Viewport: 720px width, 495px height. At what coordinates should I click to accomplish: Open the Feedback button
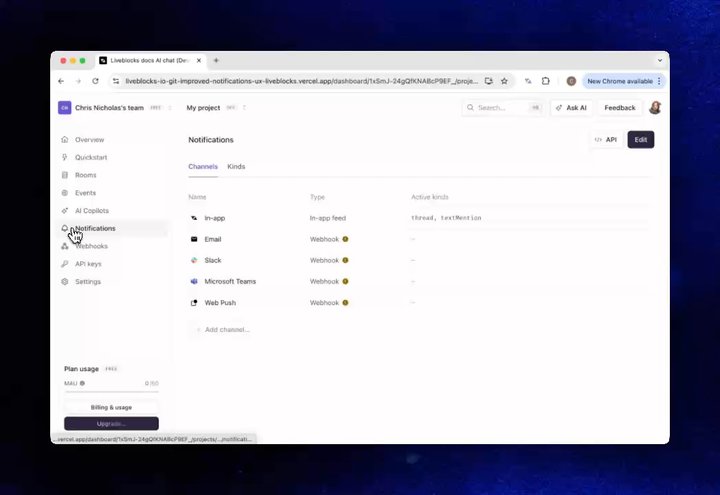coord(619,108)
